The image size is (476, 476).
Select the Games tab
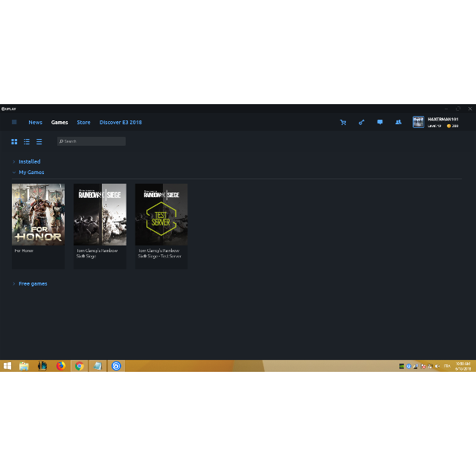[59, 122]
